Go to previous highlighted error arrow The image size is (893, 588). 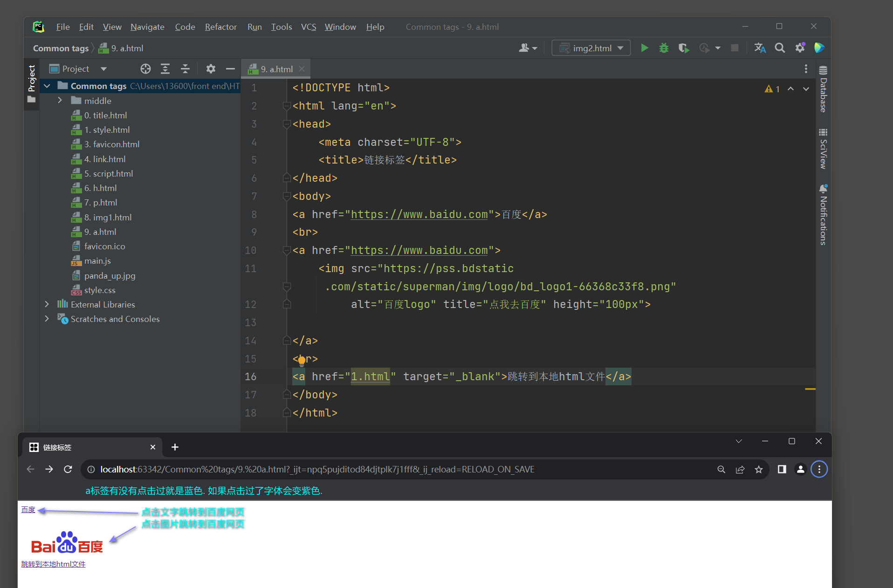coord(791,89)
